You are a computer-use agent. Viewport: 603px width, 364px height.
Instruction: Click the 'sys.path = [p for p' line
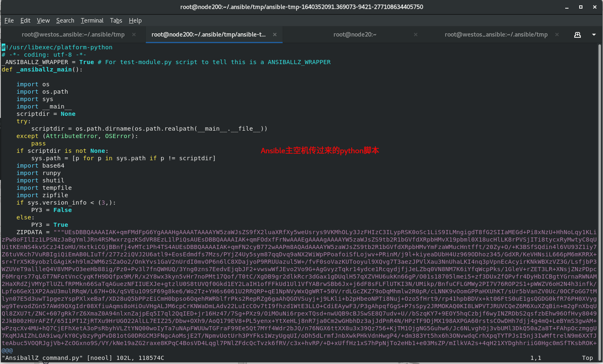[123, 158]
